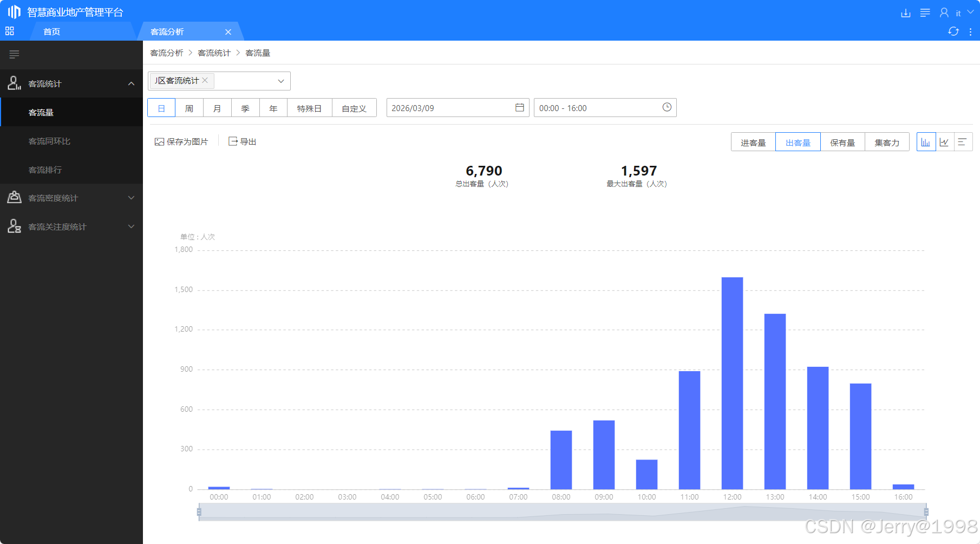Click the 导出 export button

point(242,141)
